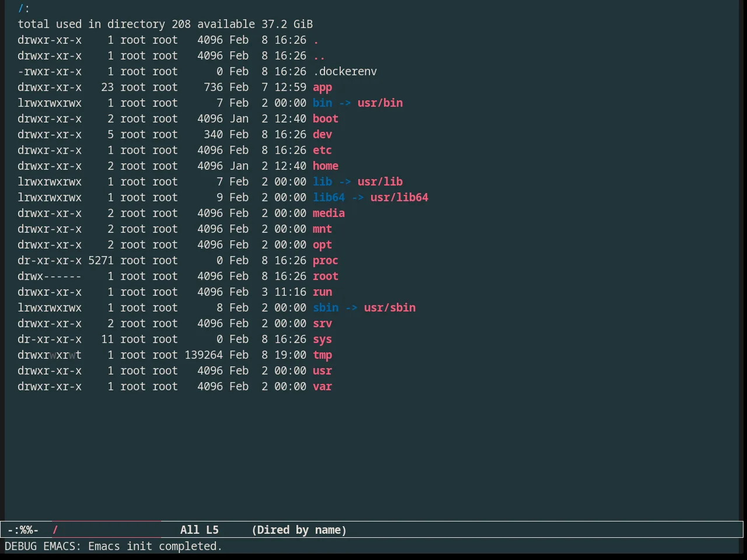Click the size 736 in the app row
This screenshot has width=747, height=560.
pos(213,87)
